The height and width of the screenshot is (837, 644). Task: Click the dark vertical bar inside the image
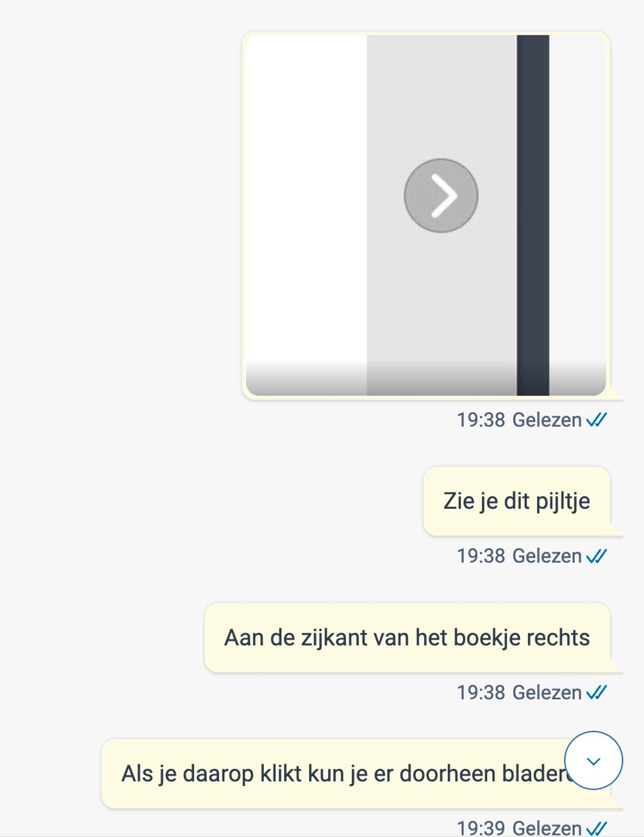point(533,215)
